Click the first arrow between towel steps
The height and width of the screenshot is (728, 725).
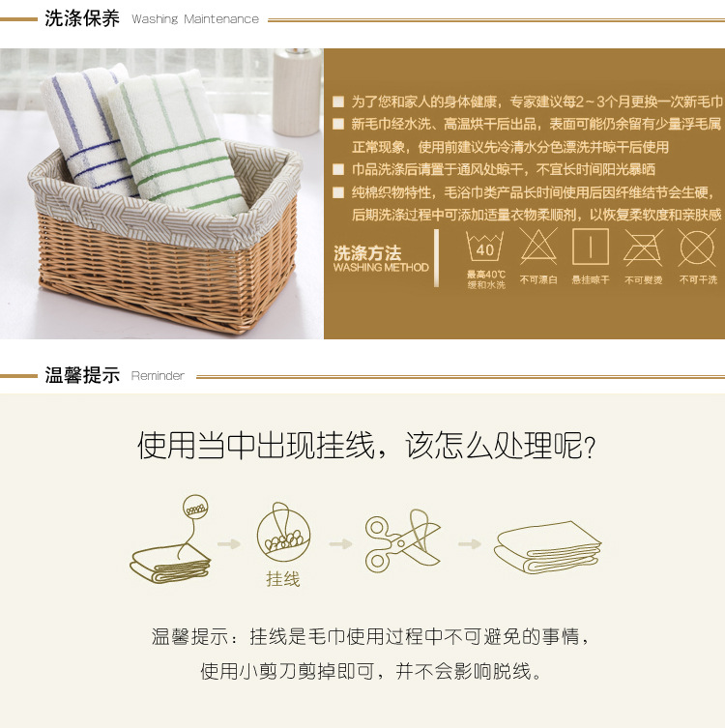click(229, 543)
